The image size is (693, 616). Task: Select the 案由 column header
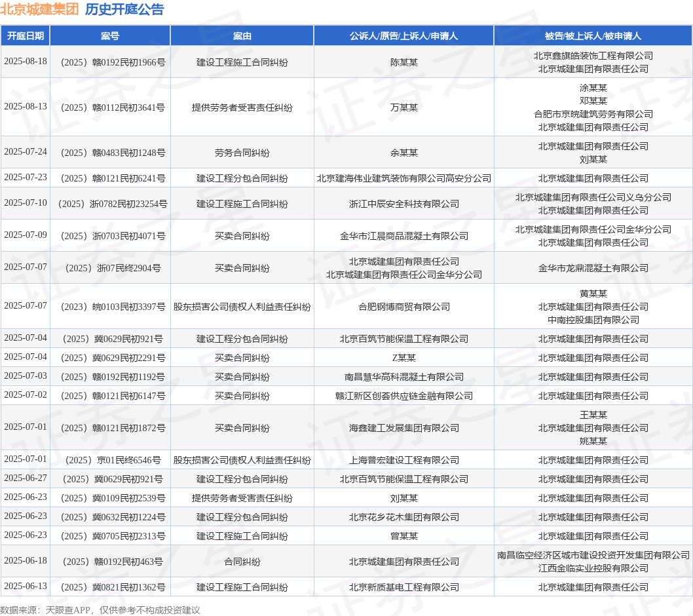(x=242, y=36)
